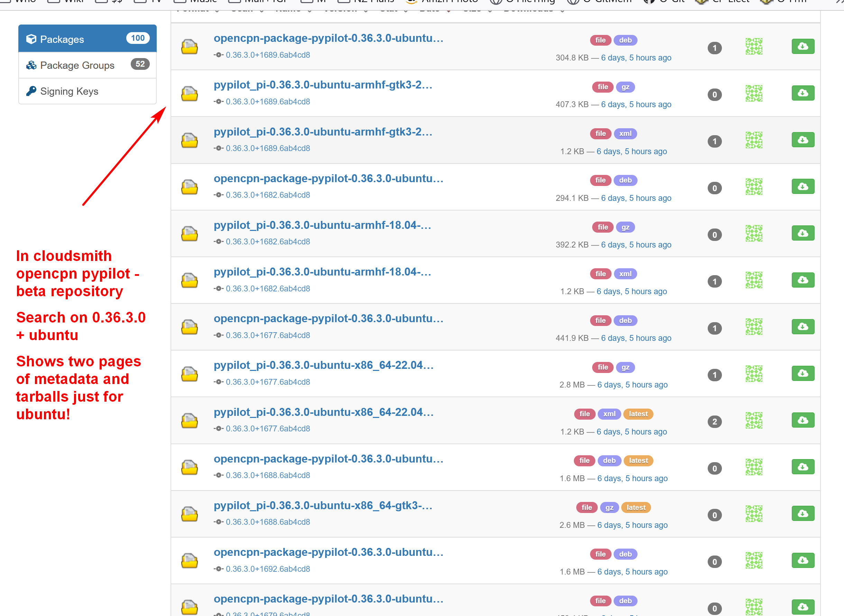This screenshot has height=616, width=844.
Task: Click the download button for the 2.8 MB package
Action: tap(803, 373)
